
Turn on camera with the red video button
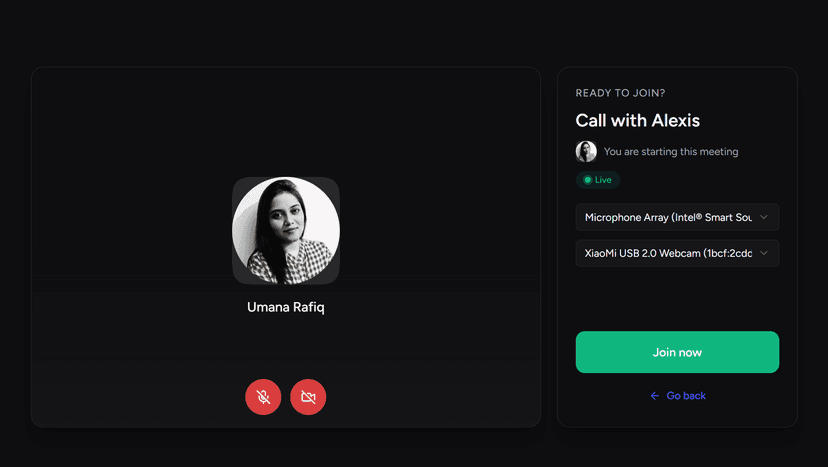click(x=308, y=397)
